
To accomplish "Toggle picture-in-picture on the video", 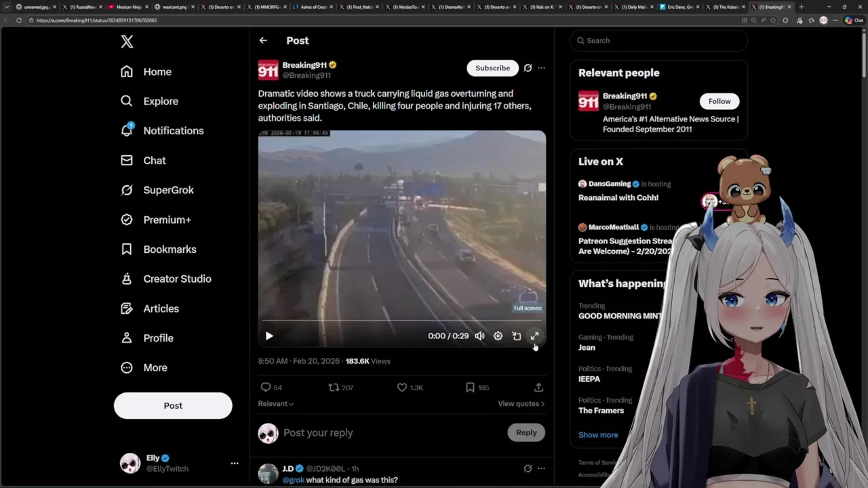I will pyautogui.click(x=516, y=335).
